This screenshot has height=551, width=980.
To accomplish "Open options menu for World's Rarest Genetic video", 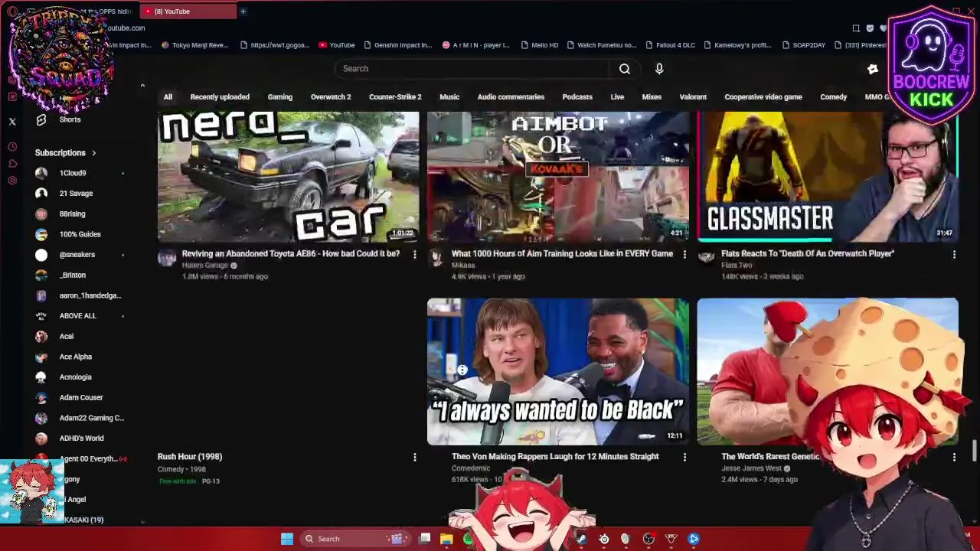I will [954, 457].
